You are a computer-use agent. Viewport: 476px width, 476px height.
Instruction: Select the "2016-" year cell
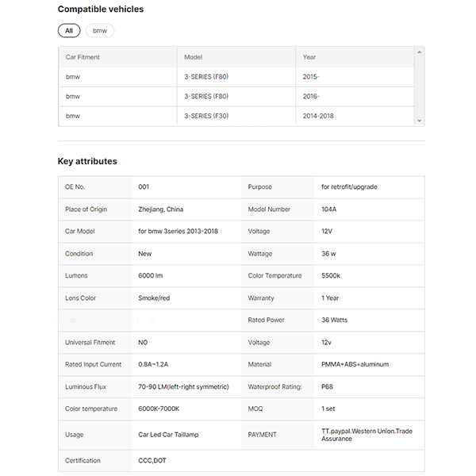(x=311, y=96)
